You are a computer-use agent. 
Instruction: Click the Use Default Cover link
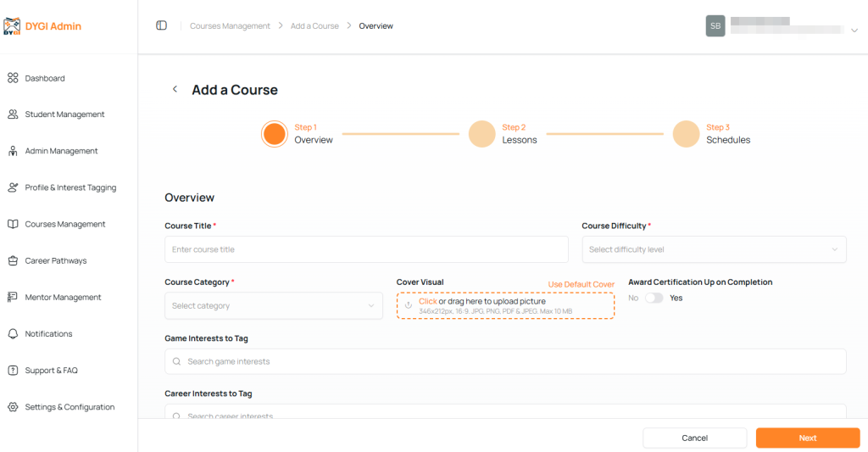(581, 285)
